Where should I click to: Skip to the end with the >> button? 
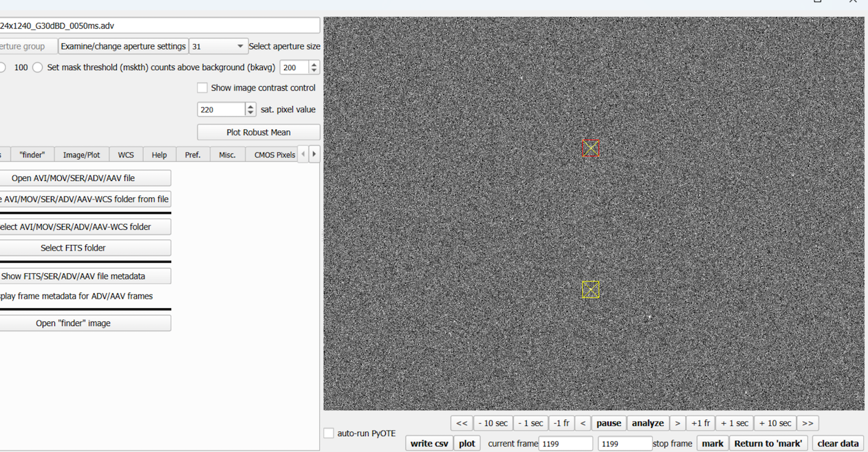[807, 423]
